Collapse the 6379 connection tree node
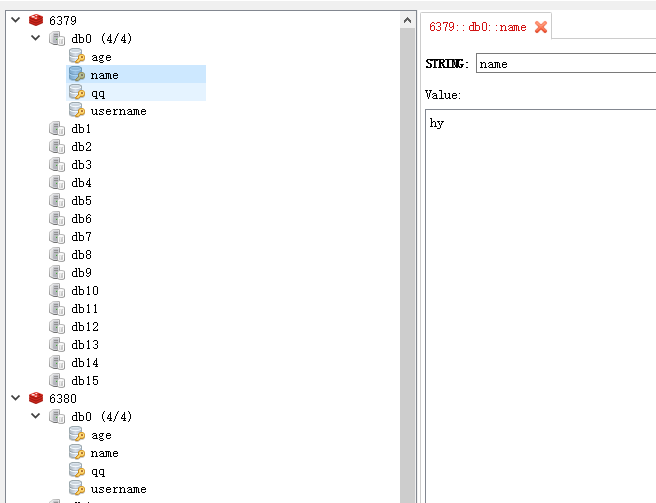 pos(15,20)
